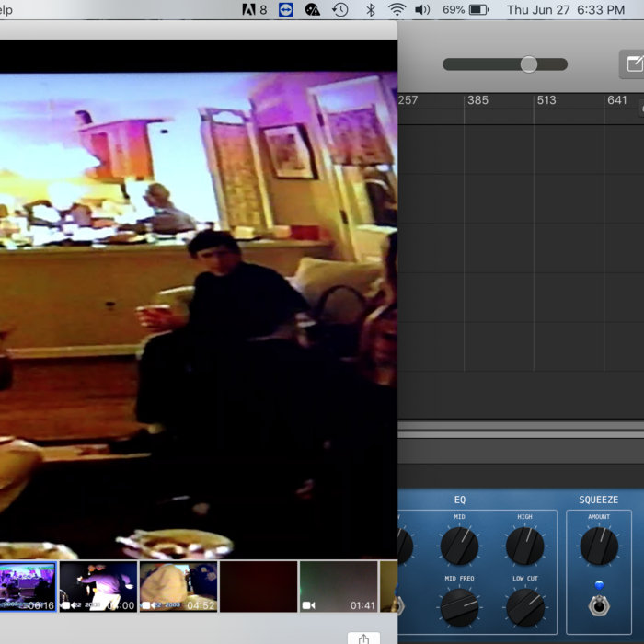Click the Bluetooth status icon

tap(371, 9)
